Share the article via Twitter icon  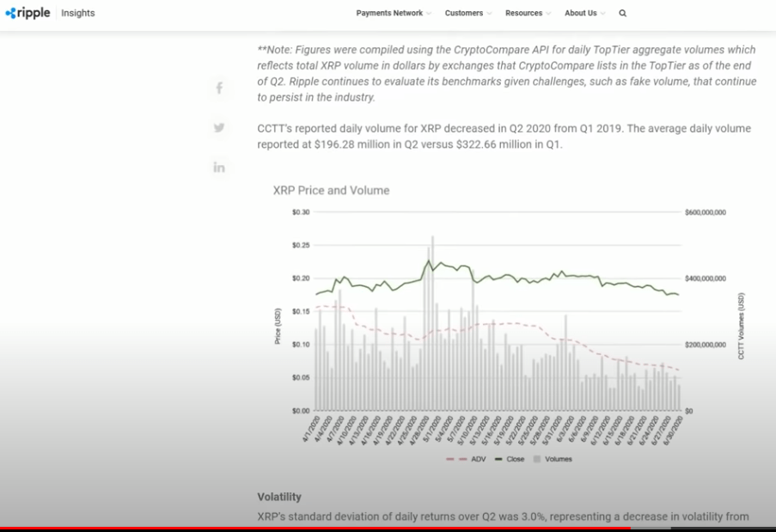coord(219,127)
